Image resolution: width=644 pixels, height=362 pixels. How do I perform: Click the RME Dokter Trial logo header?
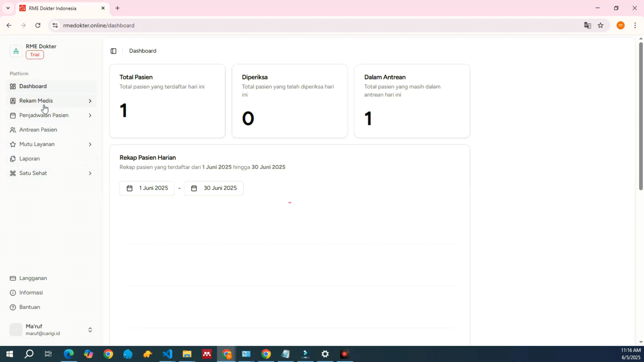[x=34, y=51]
